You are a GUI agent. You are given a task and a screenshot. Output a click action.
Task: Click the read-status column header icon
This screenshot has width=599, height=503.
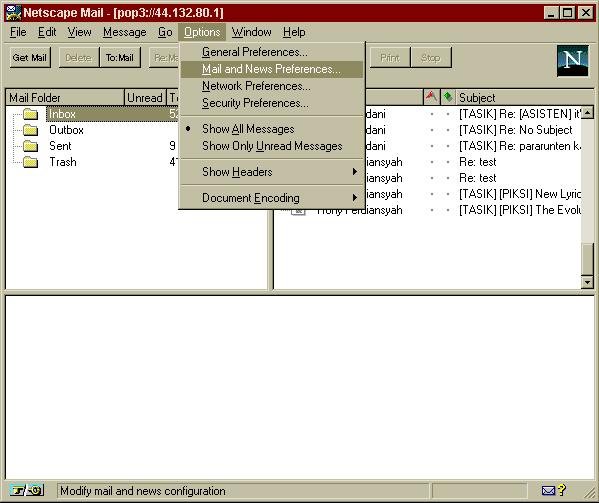coord(448,97)
